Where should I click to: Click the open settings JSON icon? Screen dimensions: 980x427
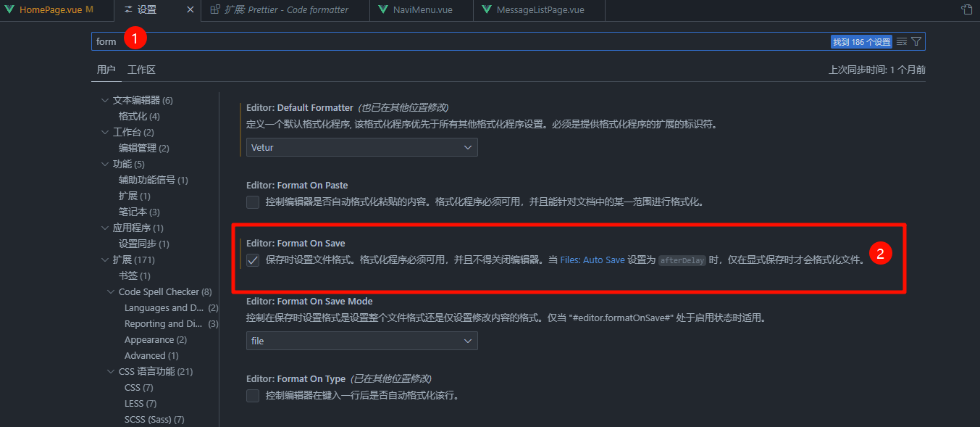click(966, 10)
